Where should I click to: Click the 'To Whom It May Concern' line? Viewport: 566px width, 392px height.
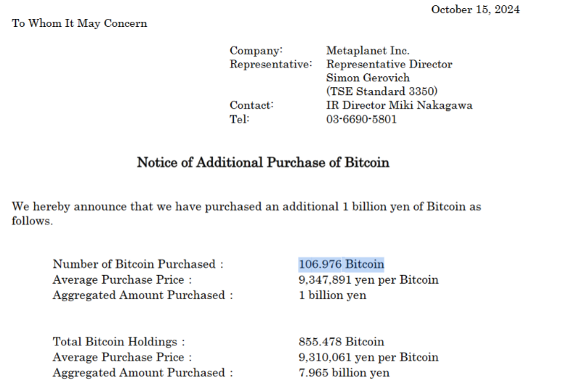pos(79,23)
